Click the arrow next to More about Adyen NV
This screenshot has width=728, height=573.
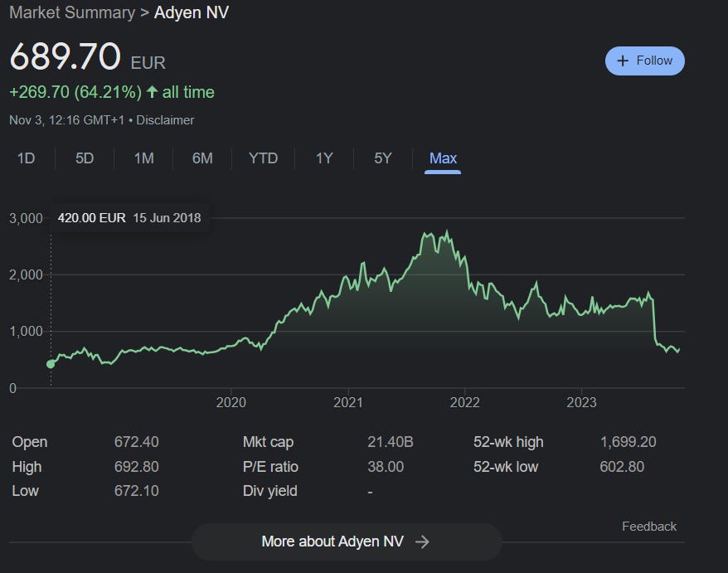point(422,541)
